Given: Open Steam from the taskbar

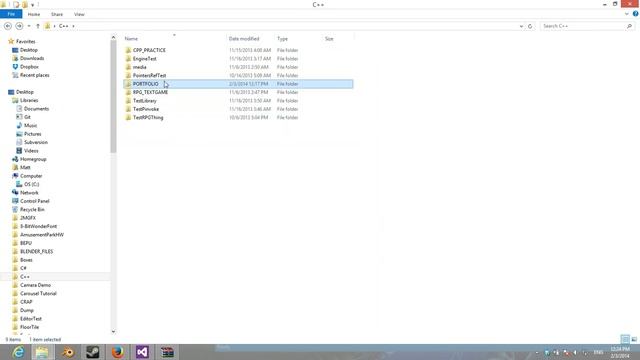Looking at the screenshot, I should [93, 352].
